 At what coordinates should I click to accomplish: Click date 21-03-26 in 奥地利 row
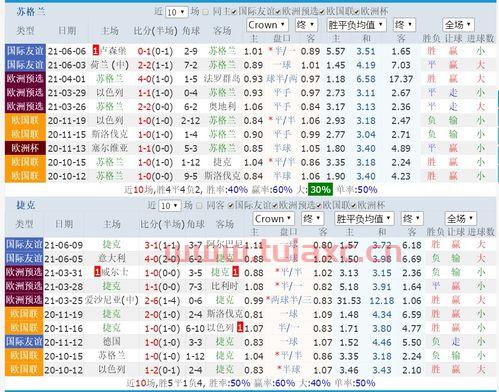coord(67,107)
